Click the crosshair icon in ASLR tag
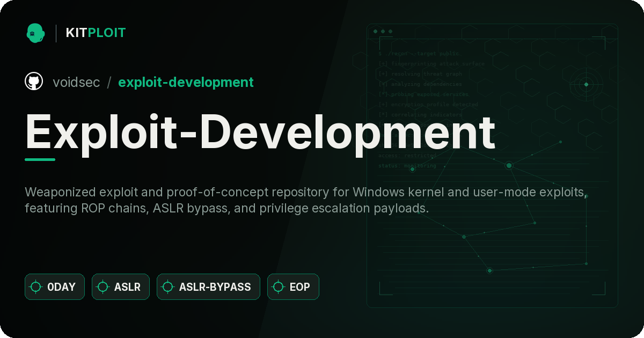The image size is (644, 338). click(103, 287)
